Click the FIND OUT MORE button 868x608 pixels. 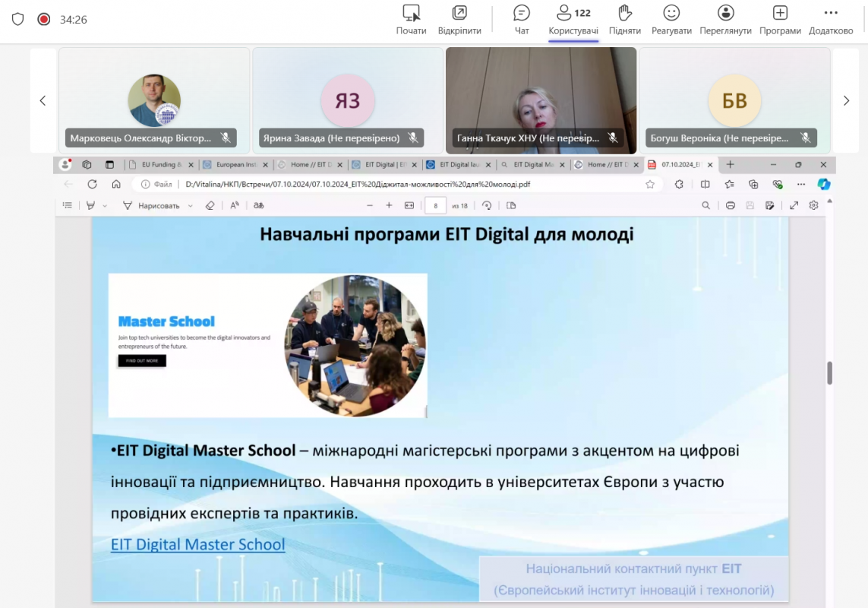pyautogui.click(x=142, y=361)
